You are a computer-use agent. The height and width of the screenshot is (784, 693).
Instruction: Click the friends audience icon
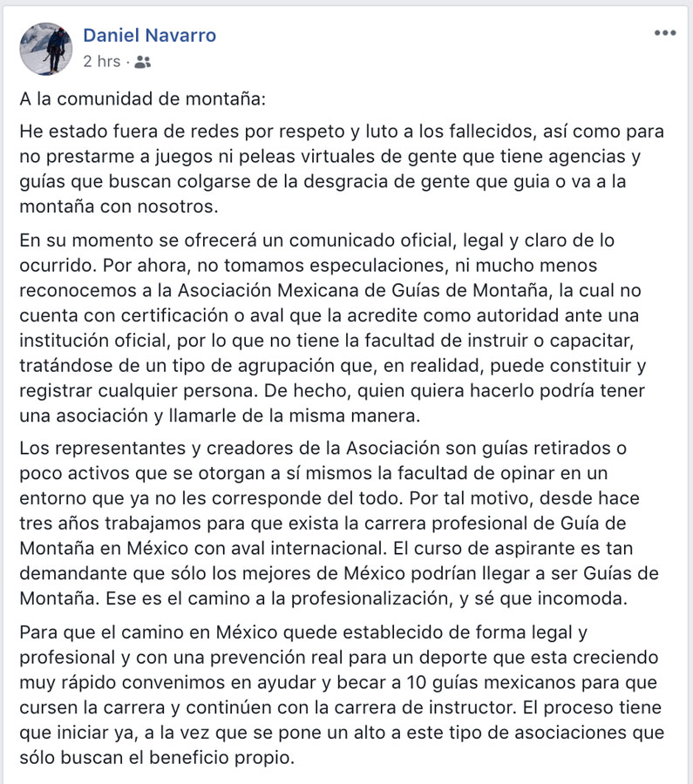pos(144,62)
